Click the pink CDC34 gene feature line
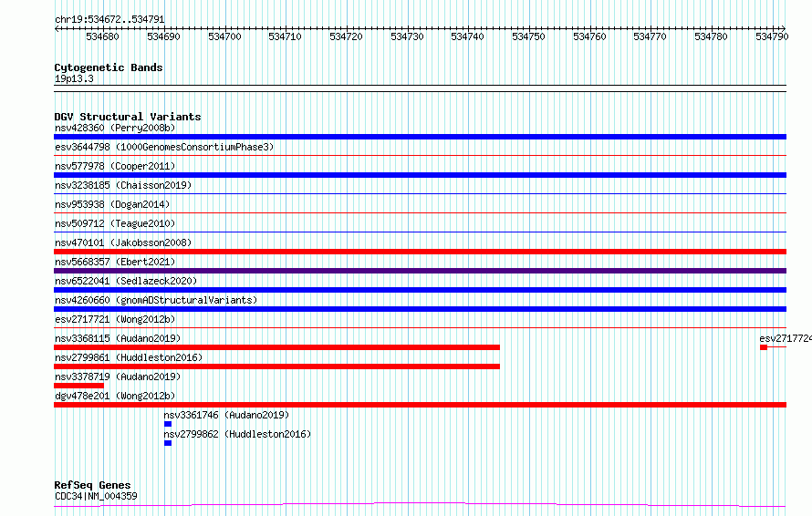This screenshot has height=516, width=812. point(420,505)
